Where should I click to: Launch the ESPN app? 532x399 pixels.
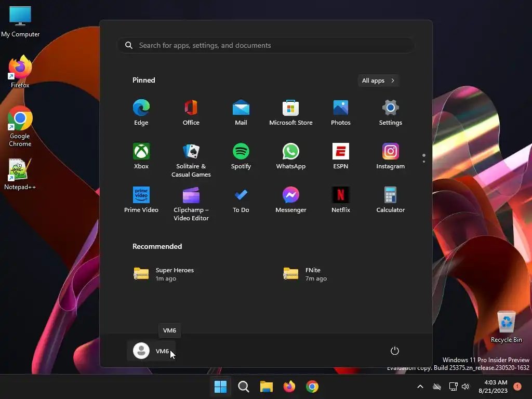click(341, 156)
